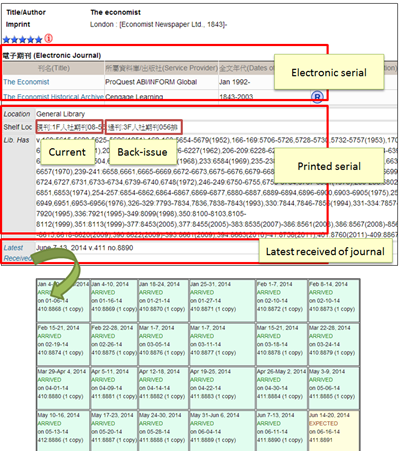Viewport: 400px width, 451px height.
Task: Click the Lib. Has label
Action: 17,140
